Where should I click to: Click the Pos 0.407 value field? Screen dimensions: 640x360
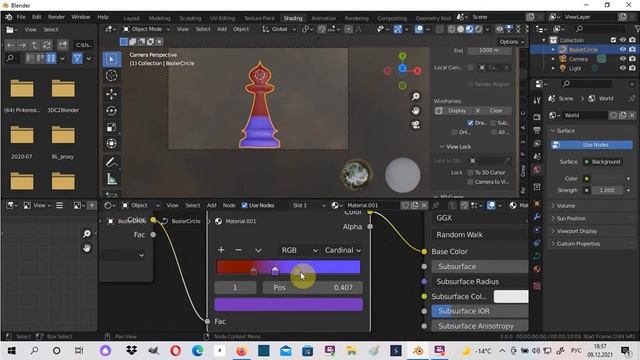(313, 287)
